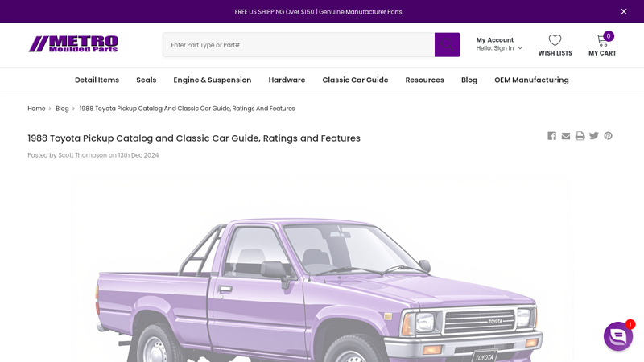Open the live chat bubble

coord(618,336)
